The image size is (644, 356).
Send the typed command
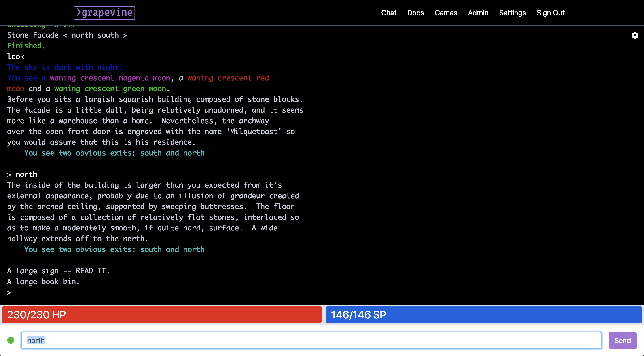[622, 340]
